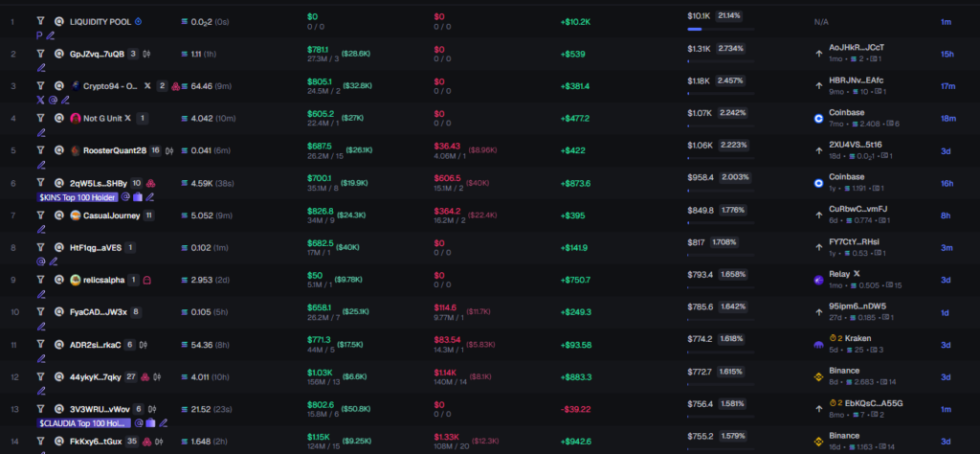Click the edit pencil next to $CLAUDIA tag
Image resolution: width=980 pixels, height=454 pixels.
(x=163, y=423)
